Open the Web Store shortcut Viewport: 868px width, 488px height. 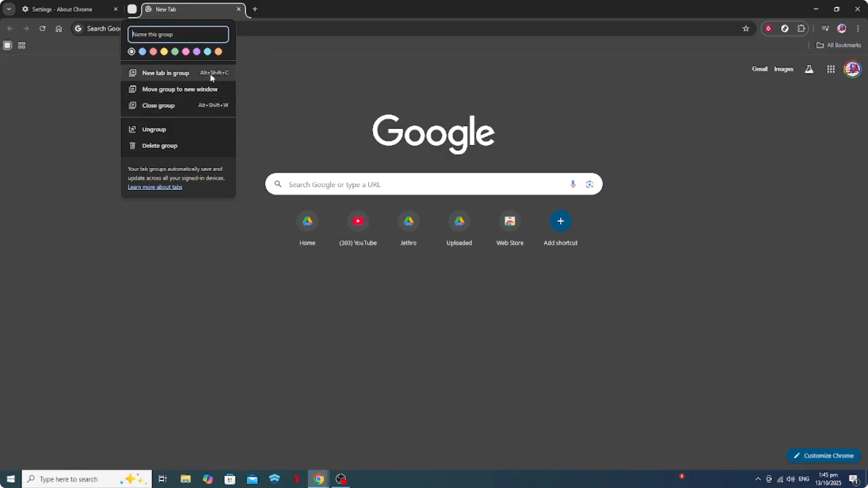[x=510, y=229]
